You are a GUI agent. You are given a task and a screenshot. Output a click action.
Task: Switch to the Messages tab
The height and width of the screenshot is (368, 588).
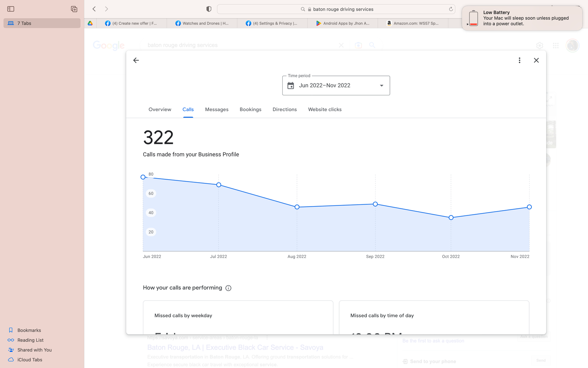click(216, 110)
